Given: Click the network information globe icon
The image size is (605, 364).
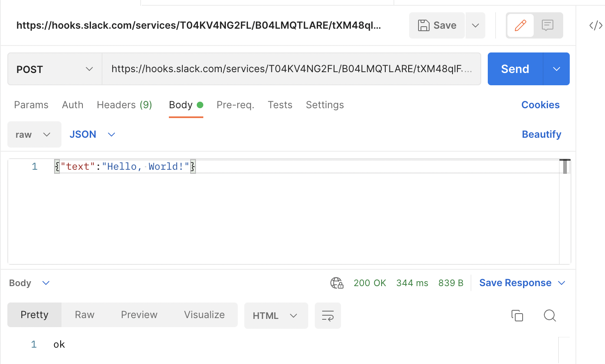Looking at the screenshot, I should point(337,283).
